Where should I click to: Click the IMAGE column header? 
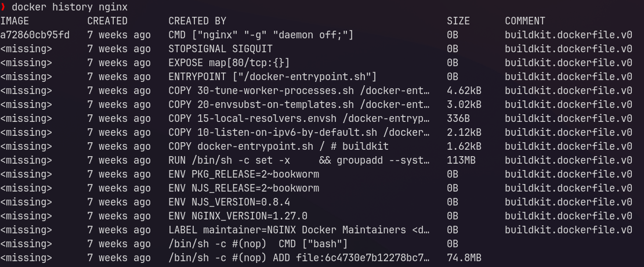point(15,21)
